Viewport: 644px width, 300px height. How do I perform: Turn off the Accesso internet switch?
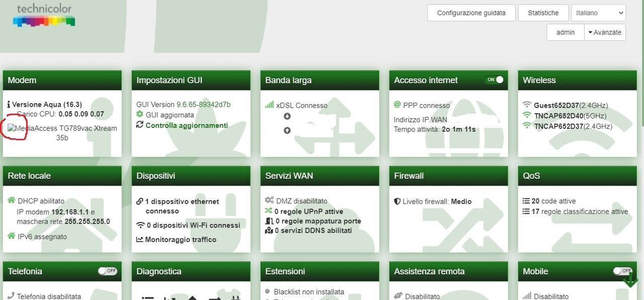(x=494, y=80)
